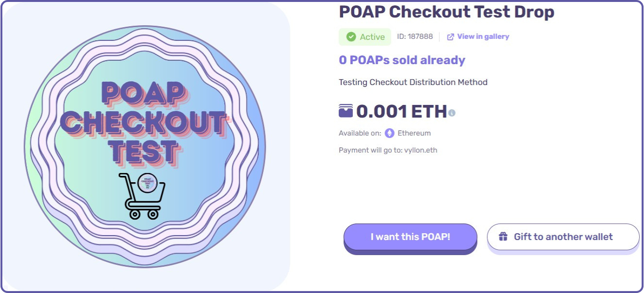Select the Ethereum network icon

[x=389, y=133]
